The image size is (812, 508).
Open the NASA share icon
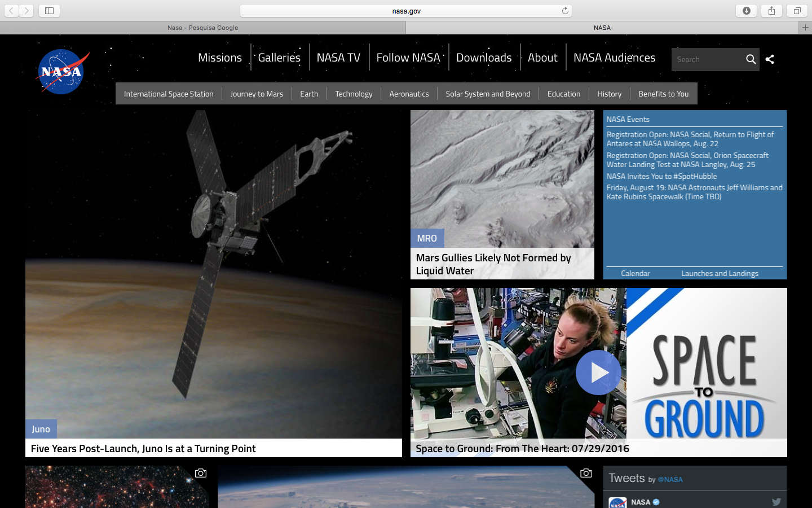(770, 59)
